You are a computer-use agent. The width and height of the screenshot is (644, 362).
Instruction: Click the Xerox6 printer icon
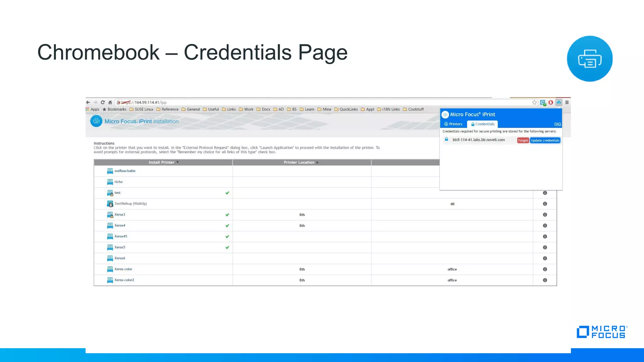pos(110,258)
